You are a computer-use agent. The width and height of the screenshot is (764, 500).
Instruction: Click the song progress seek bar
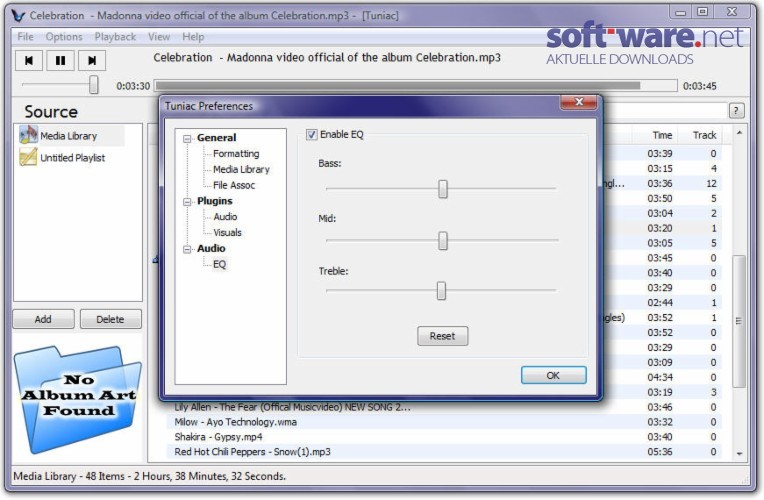[x=416, y=86]
